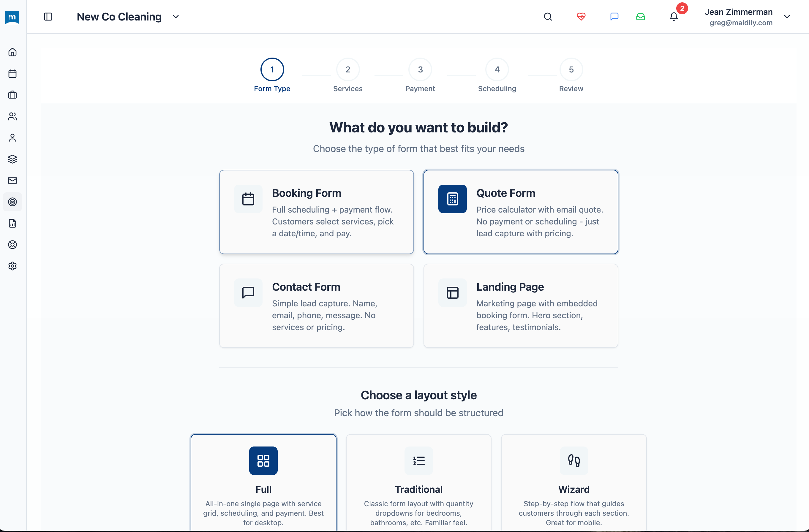This screenshot has width=809, height=532.
Task: Open the Jobs briefcase sidebar icon
Action: [12, 95]
